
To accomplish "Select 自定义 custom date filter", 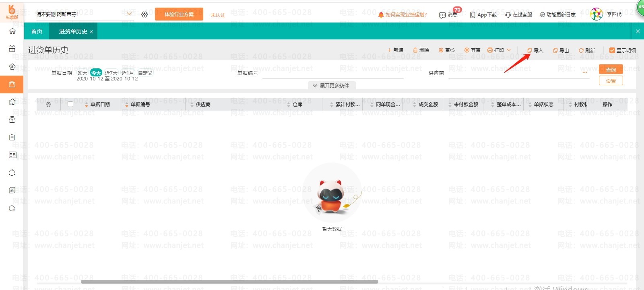I will click(x=145, y=73).
